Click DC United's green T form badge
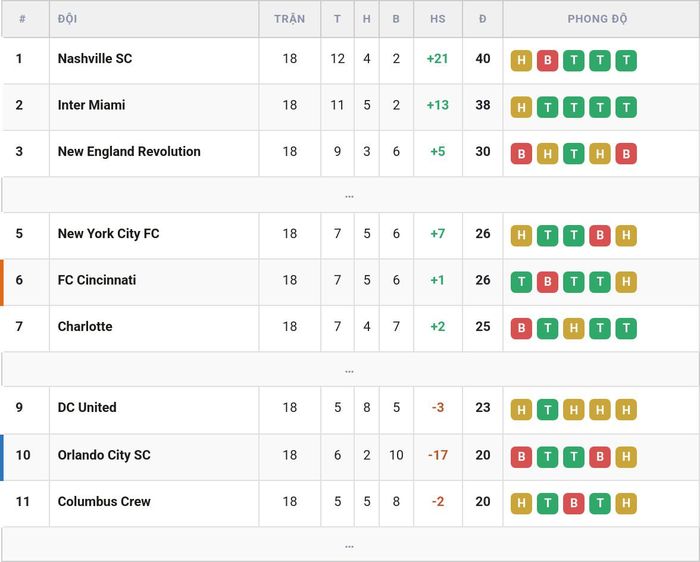This screenshot has width=700, height=562. point(547,410)
